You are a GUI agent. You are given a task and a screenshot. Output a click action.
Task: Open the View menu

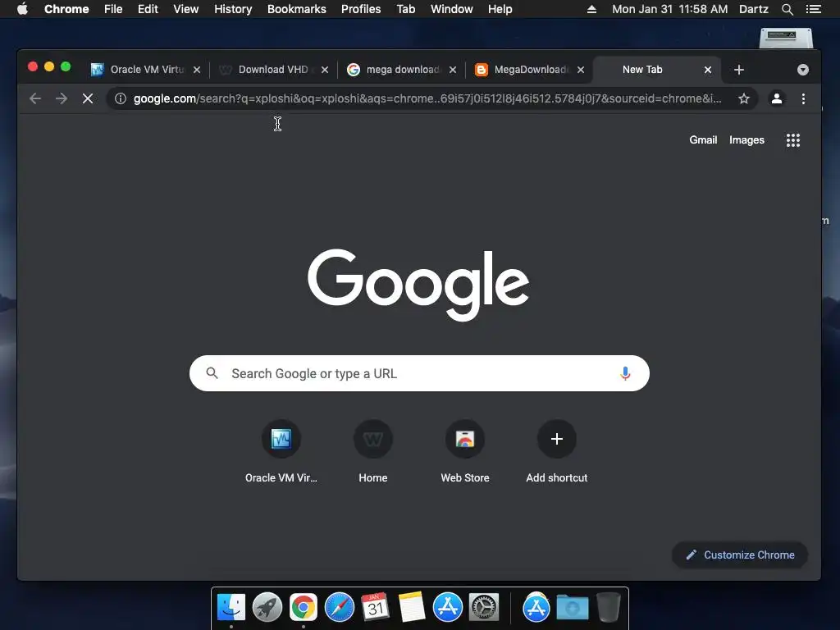(x=186, y=9)
